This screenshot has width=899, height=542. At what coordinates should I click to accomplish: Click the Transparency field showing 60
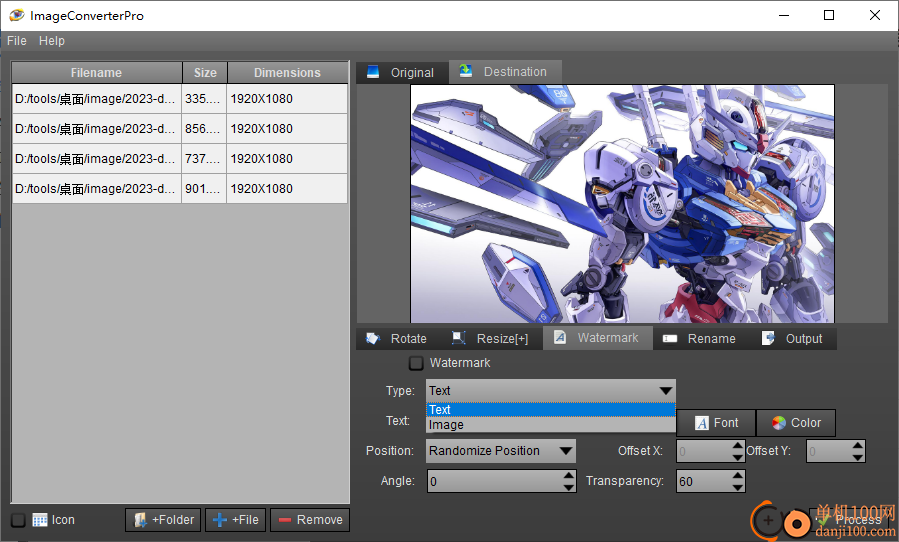[704, 481]
